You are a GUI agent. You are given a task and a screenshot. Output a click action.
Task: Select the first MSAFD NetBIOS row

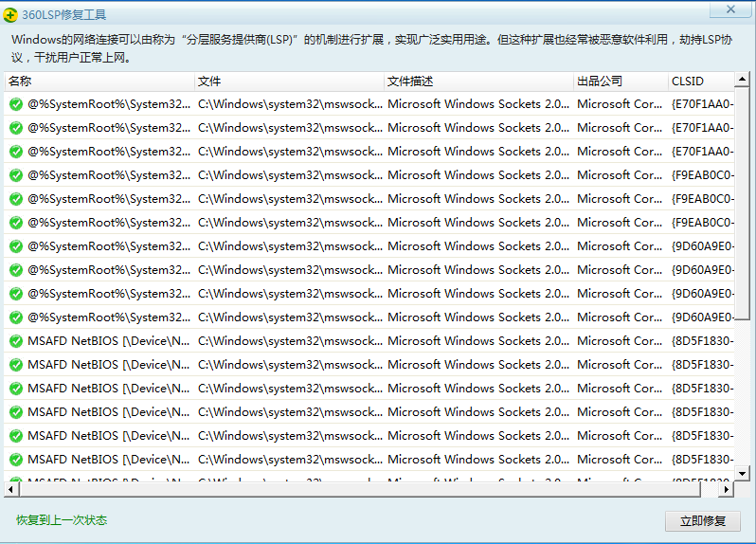pos(369,341)
